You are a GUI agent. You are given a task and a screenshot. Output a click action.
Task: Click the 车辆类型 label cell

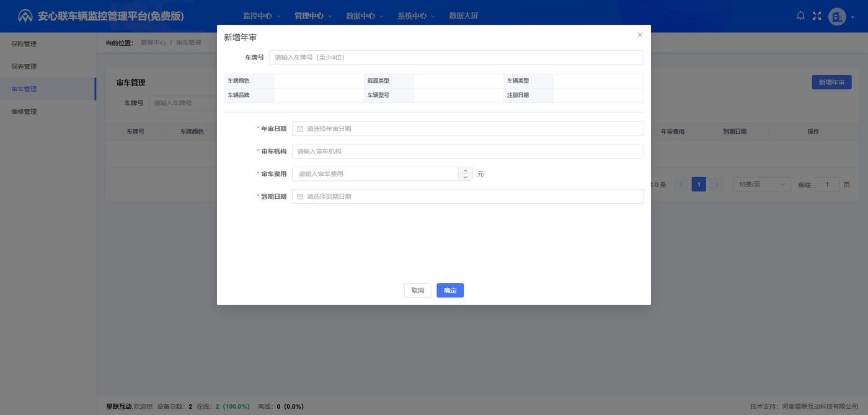528,81
